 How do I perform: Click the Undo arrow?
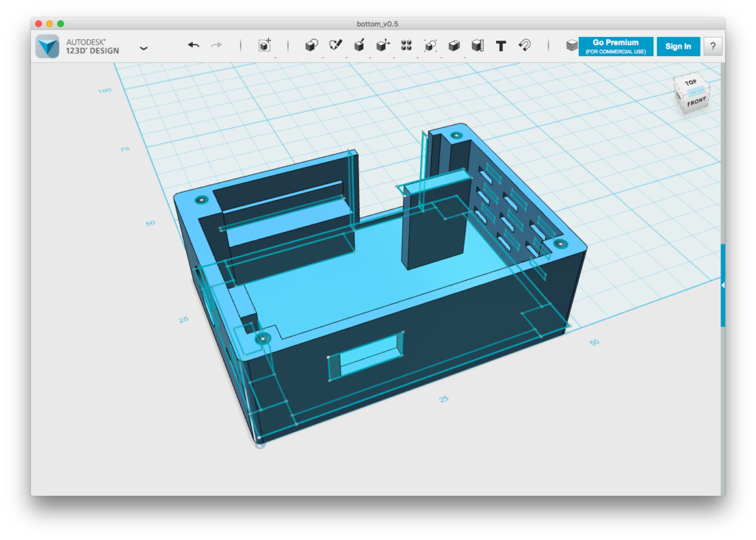pyautogui.click(x=193, y=46)
